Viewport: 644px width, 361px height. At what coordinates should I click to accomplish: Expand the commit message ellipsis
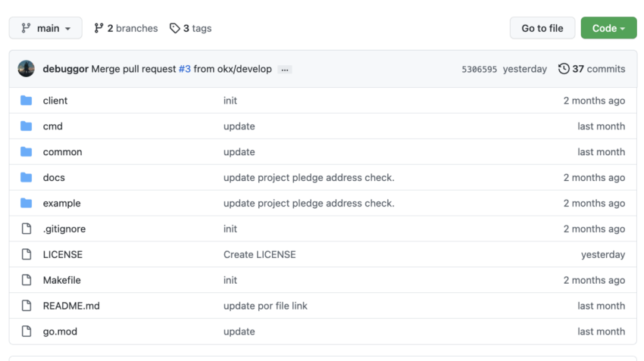(x=285, y=70)
